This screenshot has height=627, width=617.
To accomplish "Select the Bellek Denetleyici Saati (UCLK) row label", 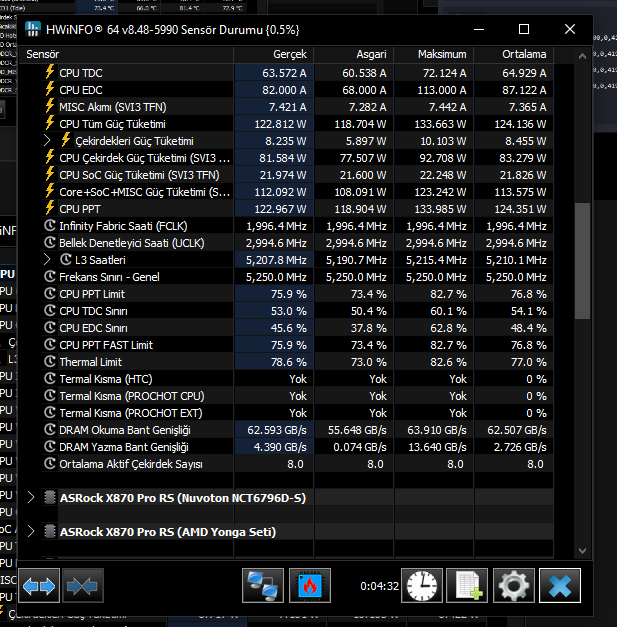I will (132, 243).
